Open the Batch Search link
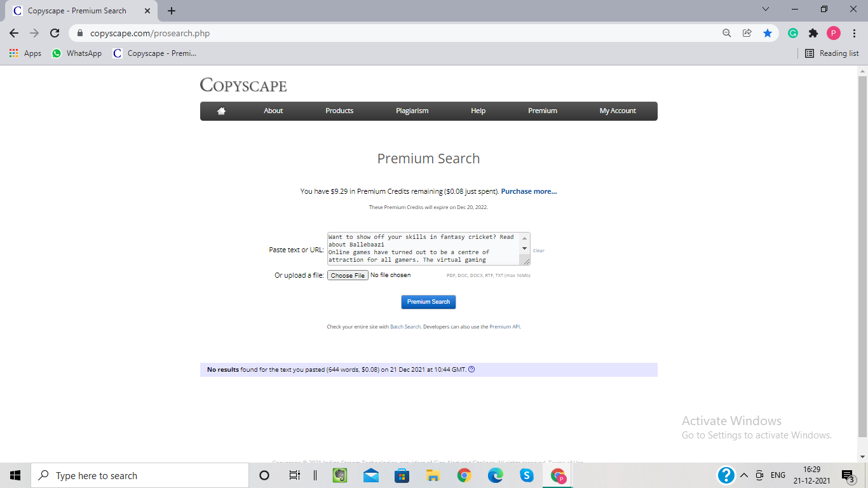Image resolution: width=868 pixels, height=488 pixels. click(405, 327)
